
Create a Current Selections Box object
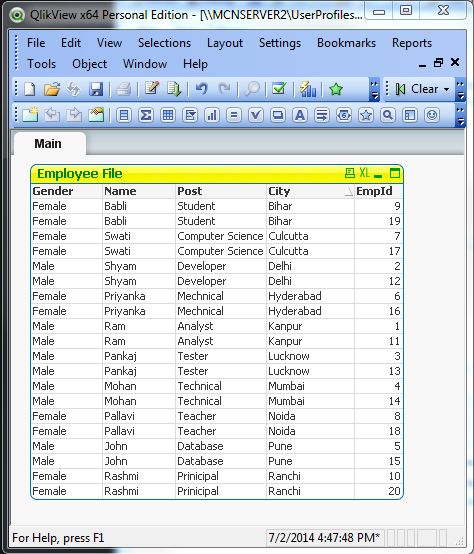pyautogui.click(x=256, y=115)
